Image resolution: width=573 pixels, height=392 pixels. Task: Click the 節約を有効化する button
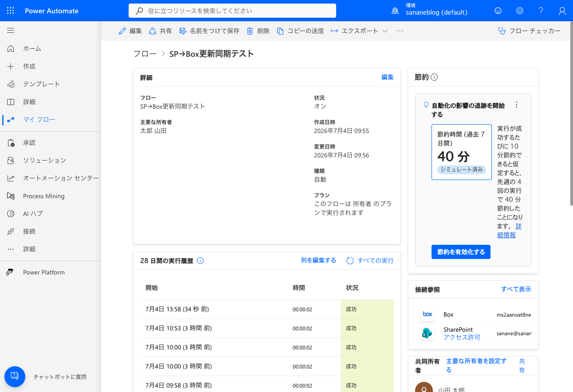(x=461, y=252)
